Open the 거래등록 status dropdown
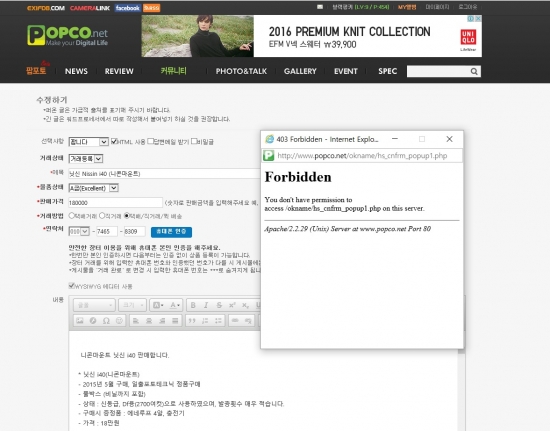The height and width of the screenshot is (431, 550). [x=86, y=159]
